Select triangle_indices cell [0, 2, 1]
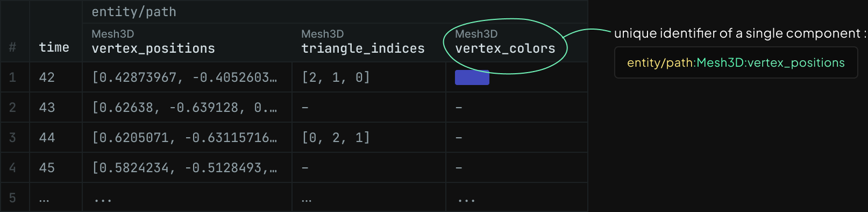 (x=368, y=138)
